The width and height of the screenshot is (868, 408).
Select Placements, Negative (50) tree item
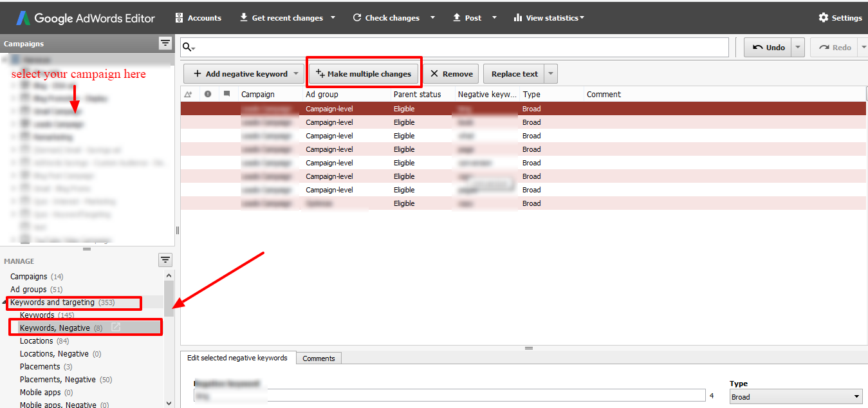point(66,380)
